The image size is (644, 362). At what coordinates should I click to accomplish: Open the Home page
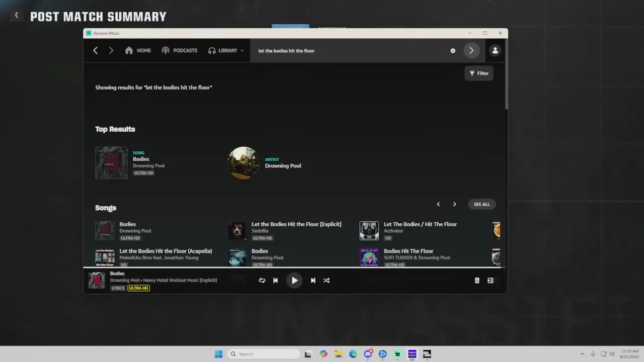(138, 50)
